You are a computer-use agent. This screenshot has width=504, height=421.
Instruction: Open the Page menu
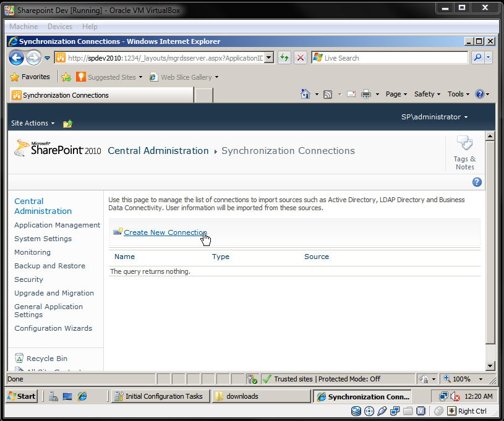coord(396,94)
